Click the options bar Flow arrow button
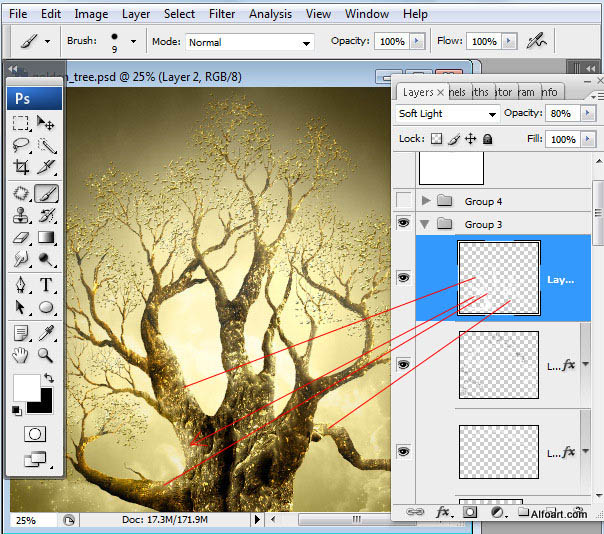 [508, 42]
